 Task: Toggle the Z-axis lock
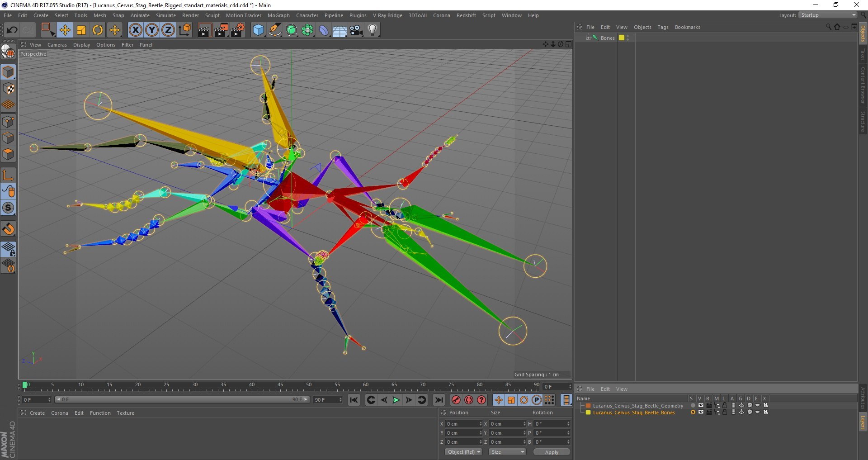tap(168, 30)
